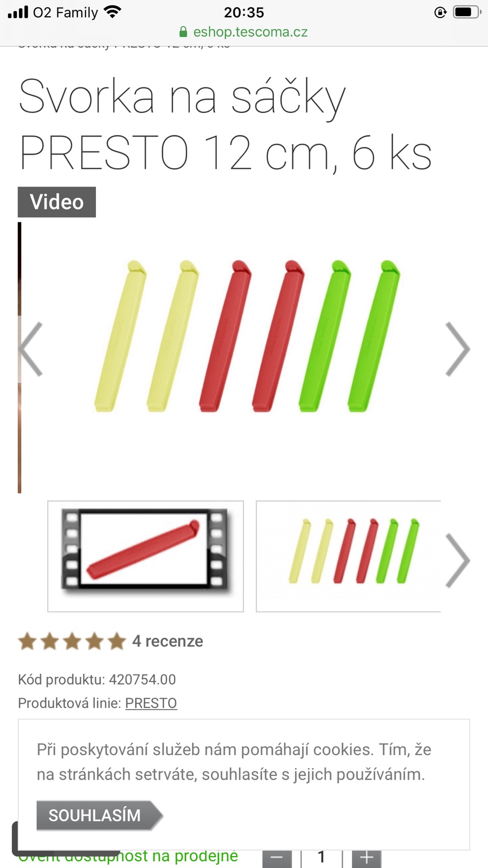The width and height of the screenshot is (488, 868).
Task: View the 4 recenze reviews
Action: coord(168,641)
